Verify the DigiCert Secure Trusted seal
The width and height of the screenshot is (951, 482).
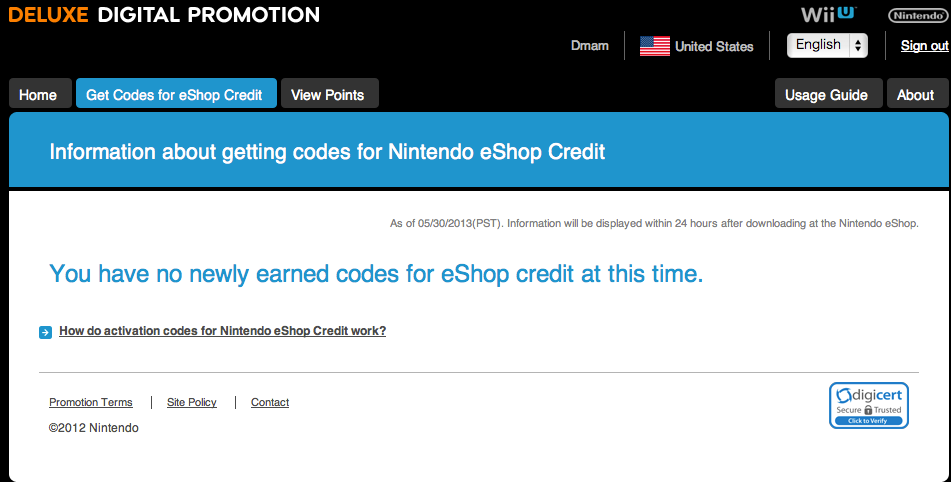[868, 405]
